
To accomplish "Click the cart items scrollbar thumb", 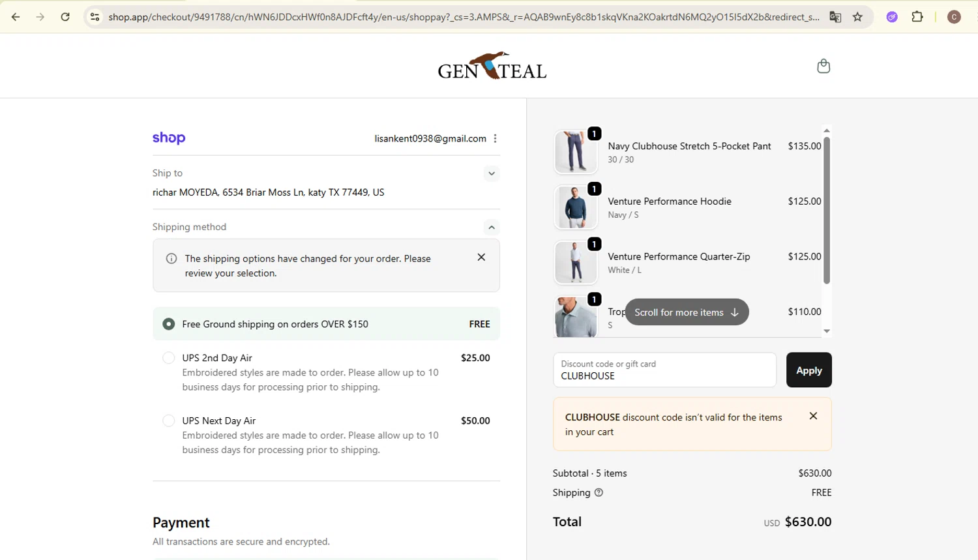I will (827, 210).
